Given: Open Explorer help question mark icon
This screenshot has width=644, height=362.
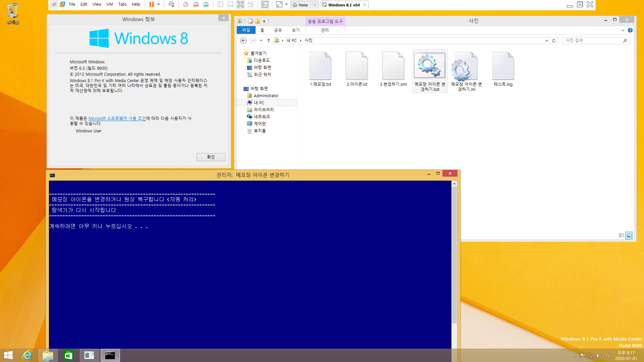Looking at the screenshot, I should [x=630, y=30].
